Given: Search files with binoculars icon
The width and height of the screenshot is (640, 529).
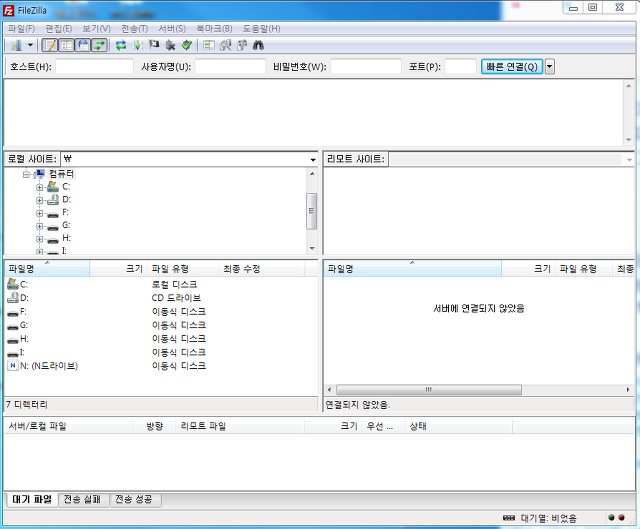Looking at the screenshot, I should tap(258, 45).
